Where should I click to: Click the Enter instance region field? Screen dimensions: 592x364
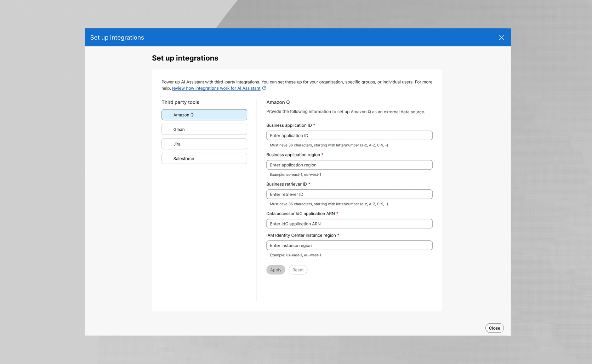coord(349,245)
